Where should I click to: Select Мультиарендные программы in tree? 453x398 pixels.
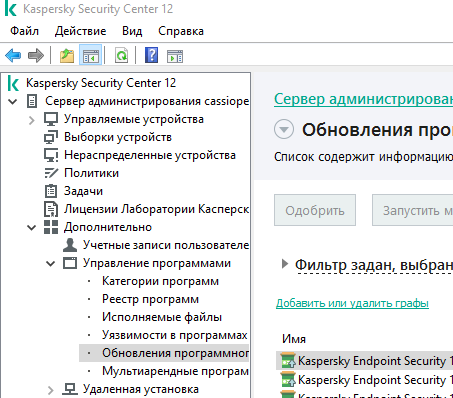click(x=175, y=371)
